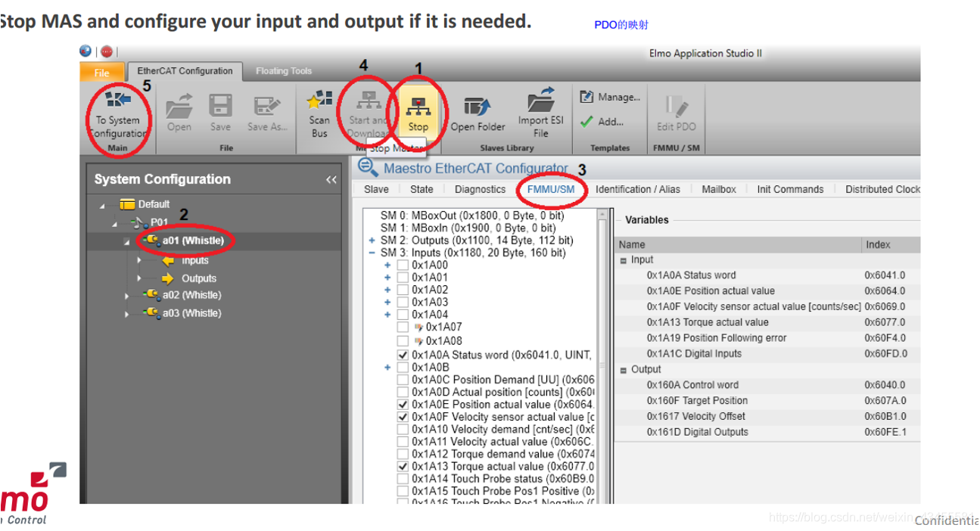The height and width of the screenshot is (531, 980).
Task: Click the Name column header
Action: pyautogui.click(x=739, y=244)
